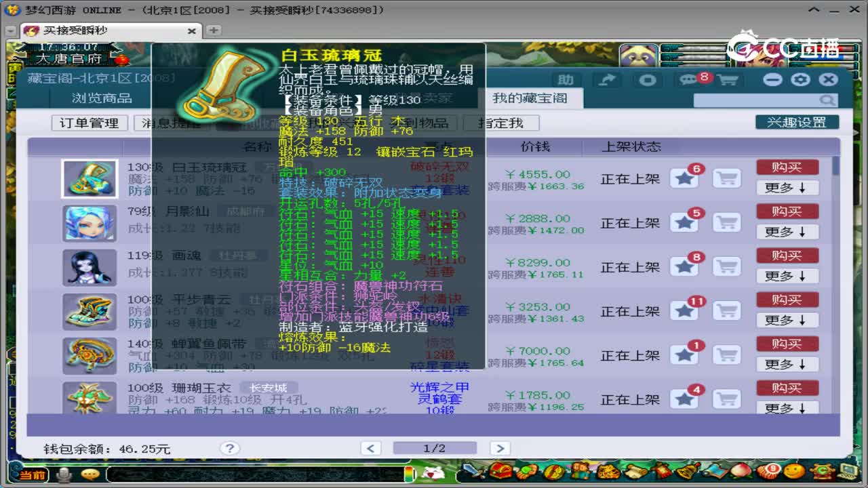Click the 长安城 server tag on 珊瑚玉衣
This screenshot has height=488, width=868.
[x=268, y=388]
